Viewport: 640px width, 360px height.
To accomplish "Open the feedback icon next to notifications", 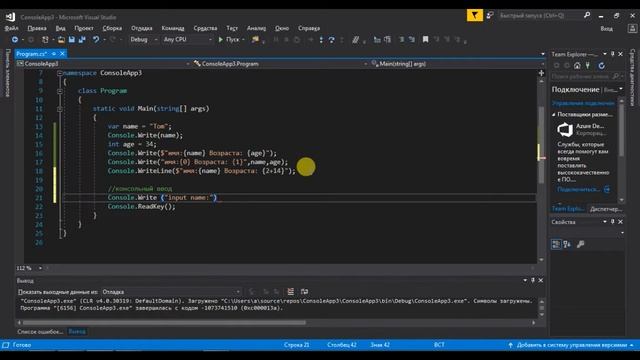I will 490,16.
